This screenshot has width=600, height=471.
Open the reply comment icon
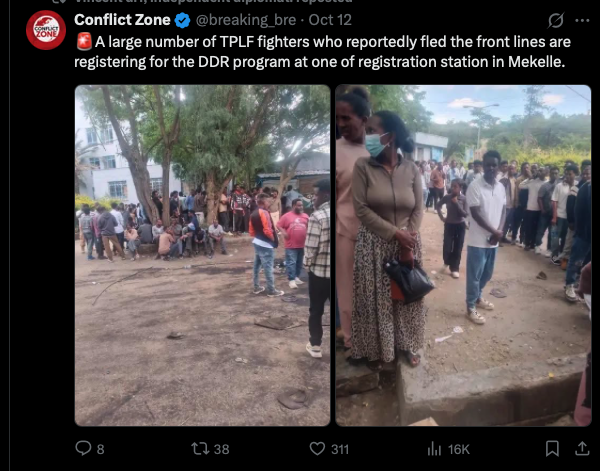click(83, 448)
